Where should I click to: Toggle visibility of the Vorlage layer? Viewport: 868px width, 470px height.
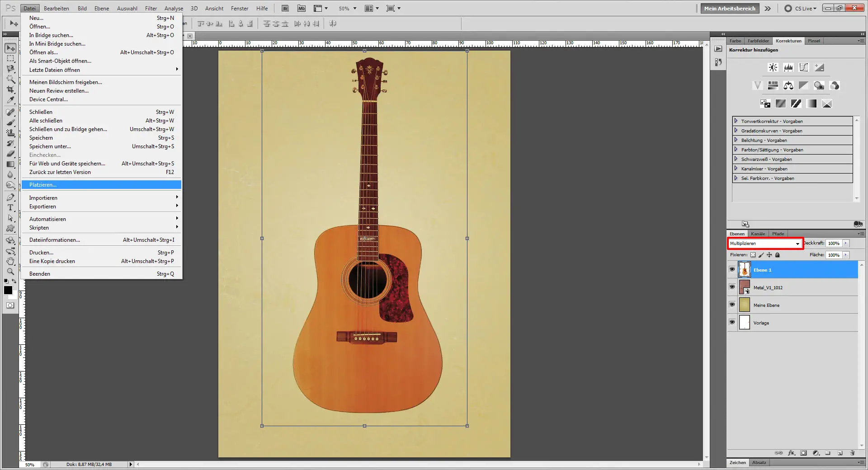732,323
